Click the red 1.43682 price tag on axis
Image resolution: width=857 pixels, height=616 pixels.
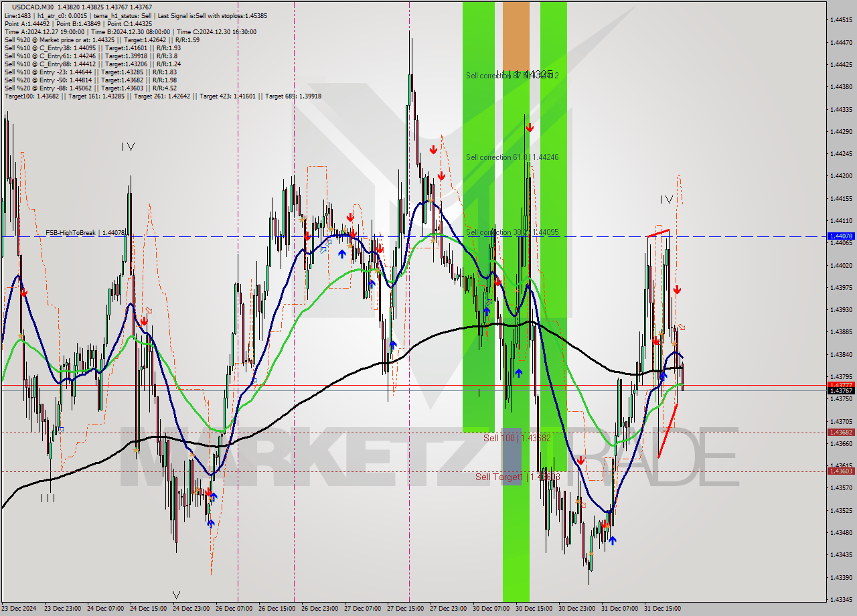coord(841,433)
